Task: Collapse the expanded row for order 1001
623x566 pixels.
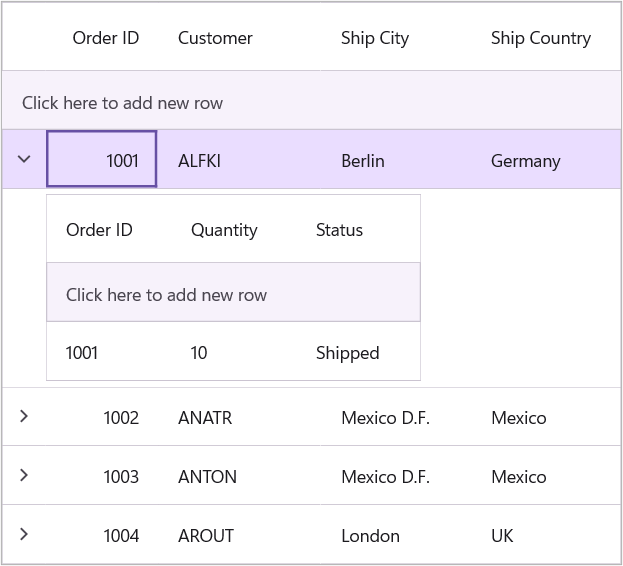Action: pyautogui.click(x=25, y=160)
